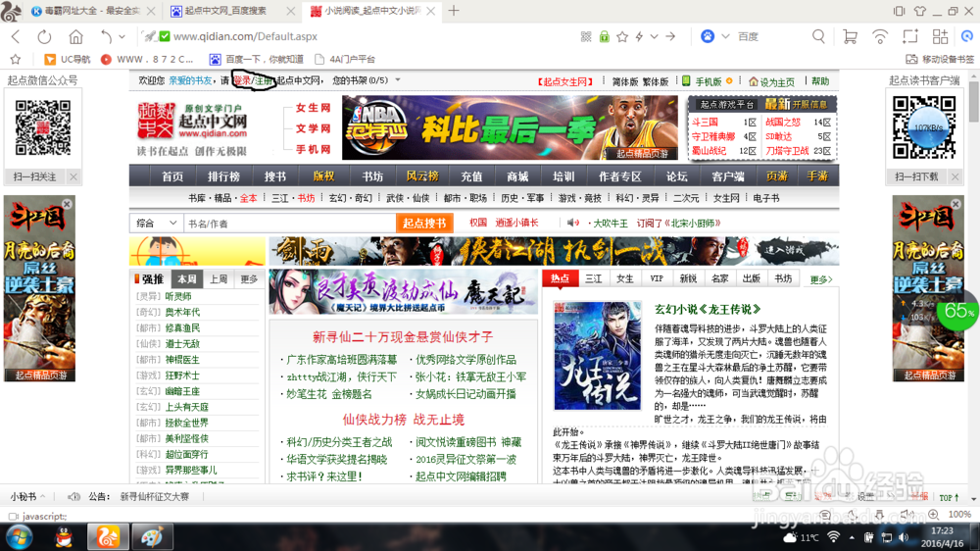Open 更多 tab in 强推 list
The image size is (980, 551).
coord(249,279)
